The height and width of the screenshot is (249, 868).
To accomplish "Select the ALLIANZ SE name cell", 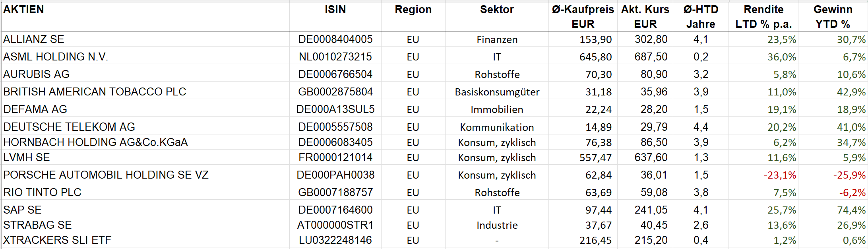I will point(34,39).
